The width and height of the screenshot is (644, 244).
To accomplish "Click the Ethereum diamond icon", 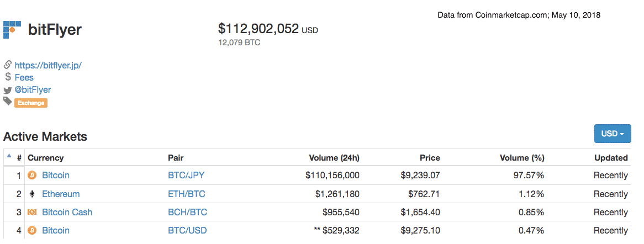I will pyautogui.click(x=32, y=194).
